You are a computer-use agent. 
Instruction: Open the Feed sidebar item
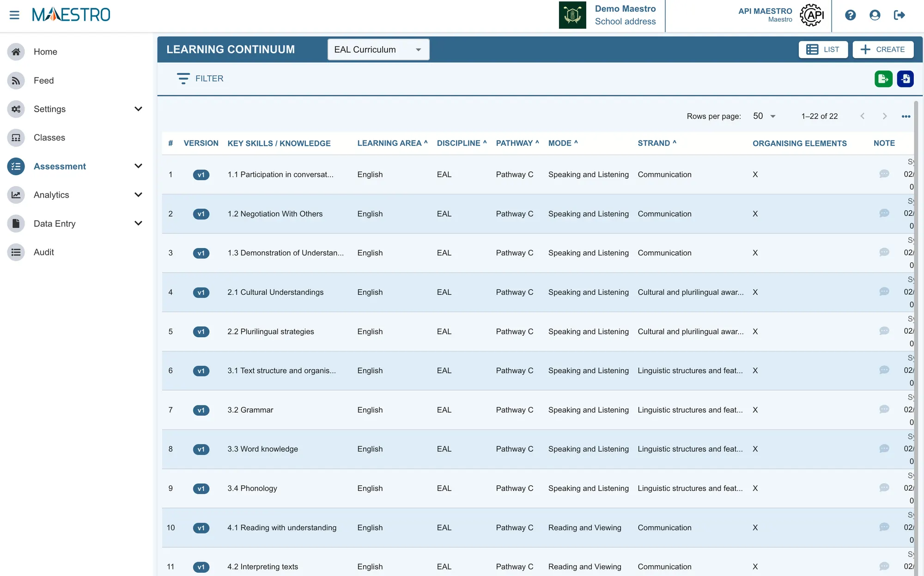pos(76,80)
